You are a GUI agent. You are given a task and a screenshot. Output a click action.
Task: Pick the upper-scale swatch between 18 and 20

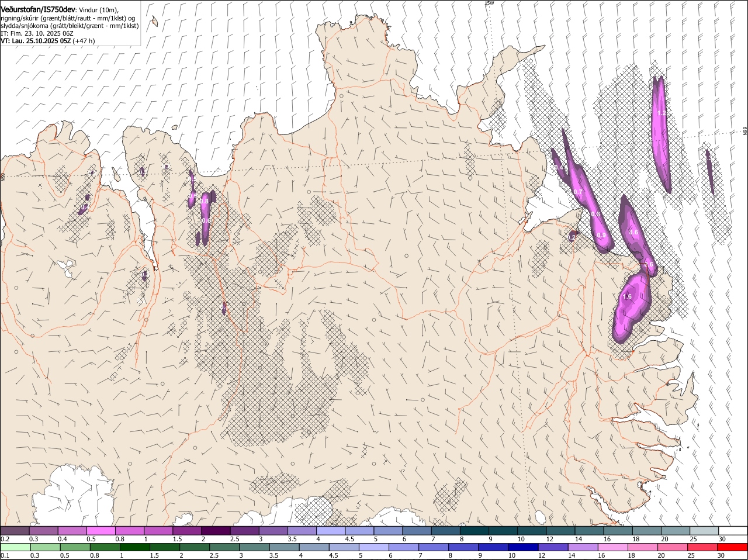646,530
